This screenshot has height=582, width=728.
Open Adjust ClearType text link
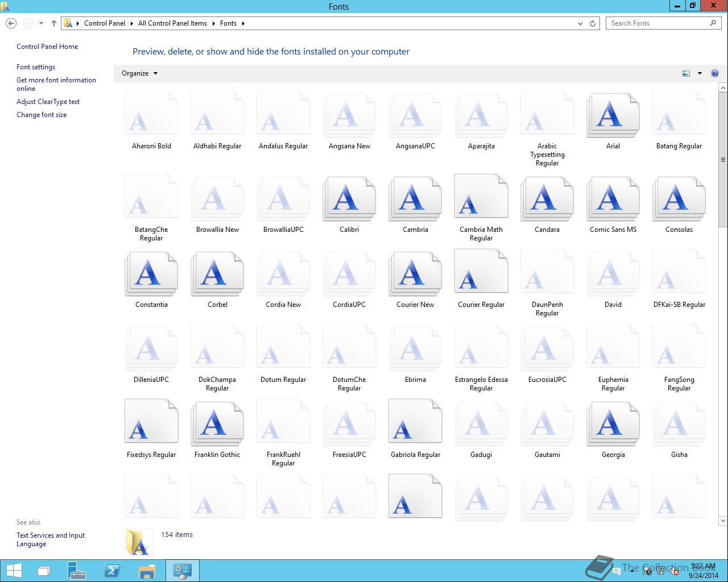(x=48, y=102)
